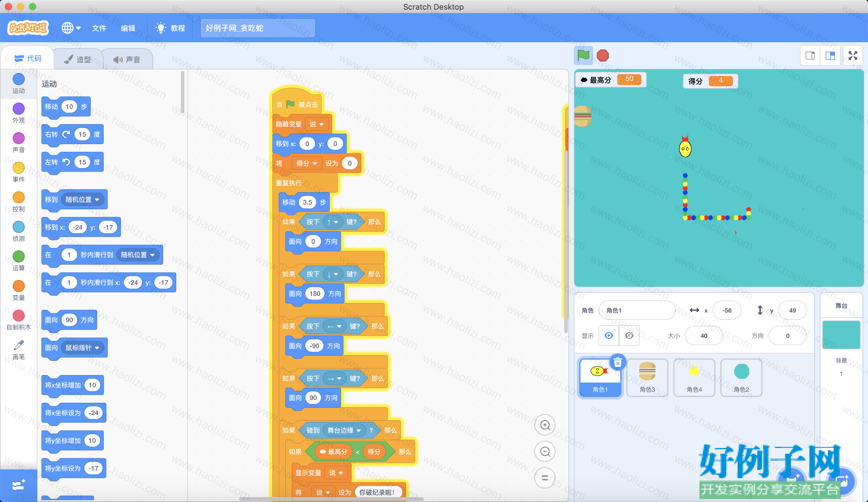Click the 得分 variable monitor on stage
This screenshot has height=502, width=868.
pyautogui.click(x=710, y=81)
